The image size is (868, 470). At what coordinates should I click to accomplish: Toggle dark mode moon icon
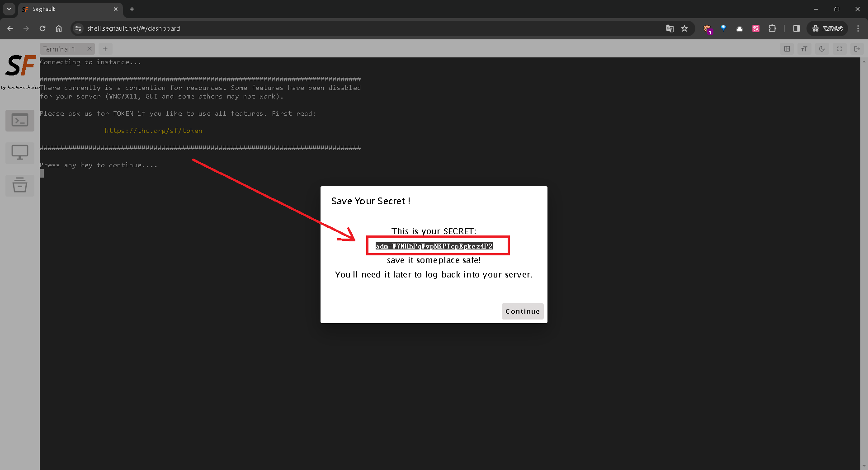822,49
